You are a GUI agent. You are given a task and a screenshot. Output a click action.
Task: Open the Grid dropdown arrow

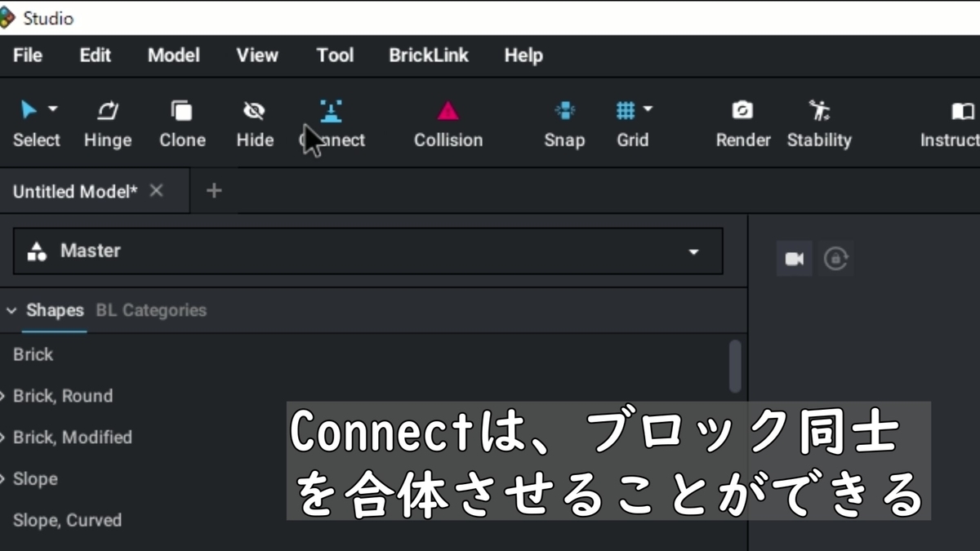[648, 109]
